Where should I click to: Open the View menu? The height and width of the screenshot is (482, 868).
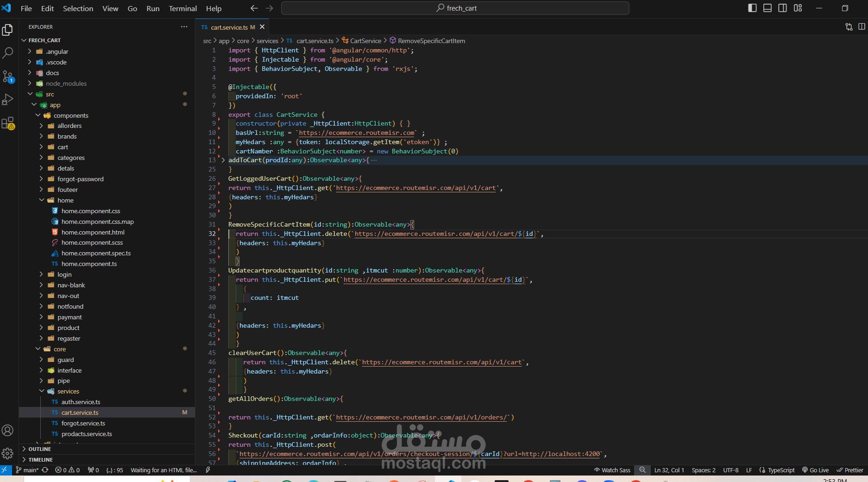click(110, 8)
